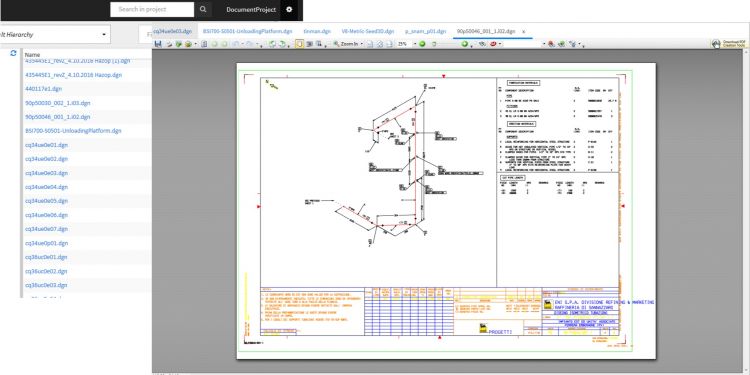Open cq36uc0e03.dgn in file list

click(x=46, y=285)
